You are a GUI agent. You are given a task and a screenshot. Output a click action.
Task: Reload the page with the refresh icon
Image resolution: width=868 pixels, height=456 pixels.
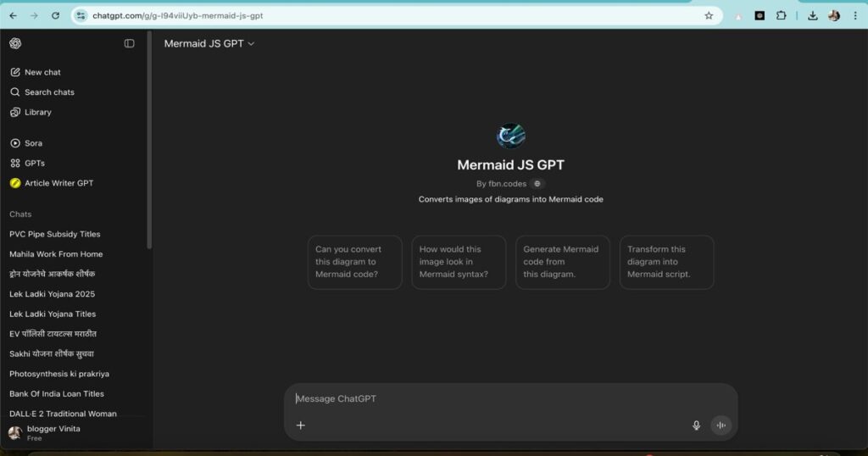coord(55,15)
